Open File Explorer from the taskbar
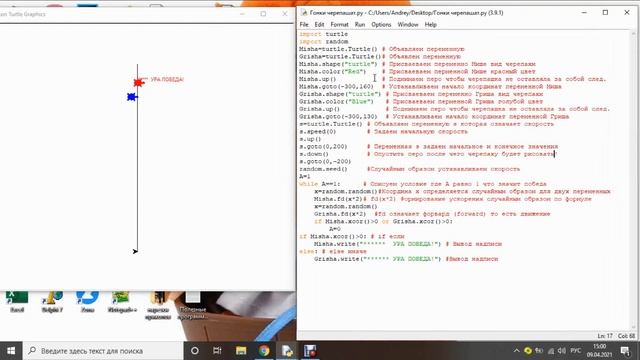The width and height of the screenshot is (640, 360). tap(241, 351)
